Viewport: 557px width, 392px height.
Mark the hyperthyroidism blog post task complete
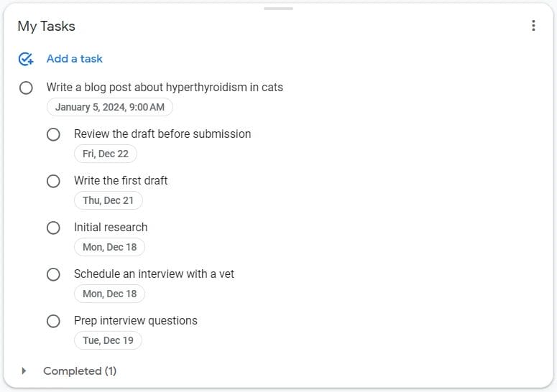tap(26, 88)
